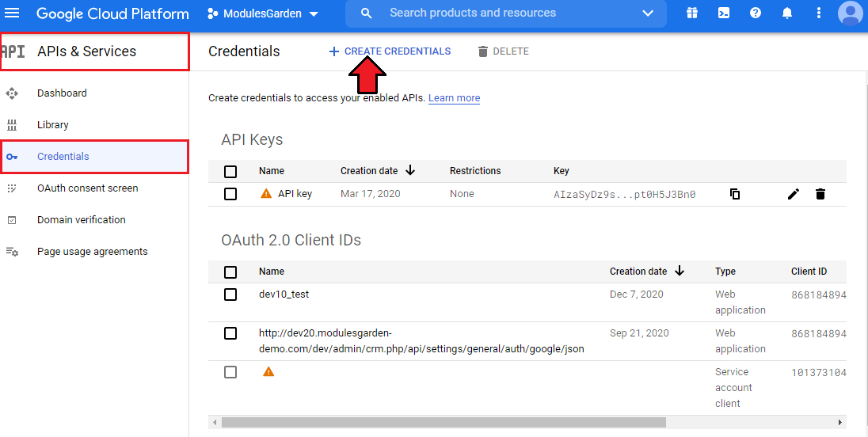Screen dimensions: 868x437
Task: Click the None restrictions cell
Action: coord(462,194)
